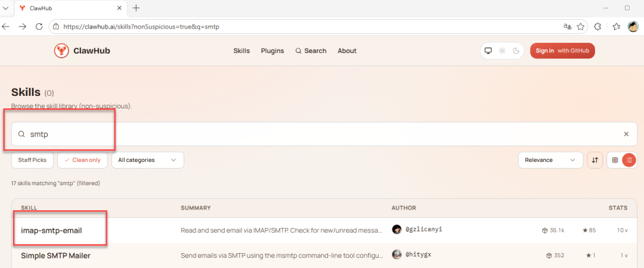Viewport: 644px width, 268px height.
Task: Click the @gzlicanyi avatar image
Action: click(x=397, y=230)
